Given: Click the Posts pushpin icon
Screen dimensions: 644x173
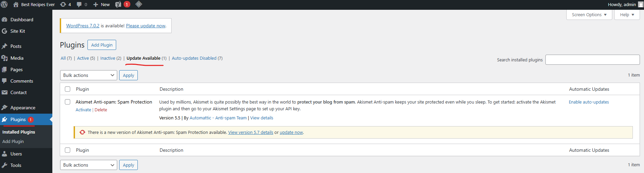Looking at the screenshot, I should click(x=4, y=46).
